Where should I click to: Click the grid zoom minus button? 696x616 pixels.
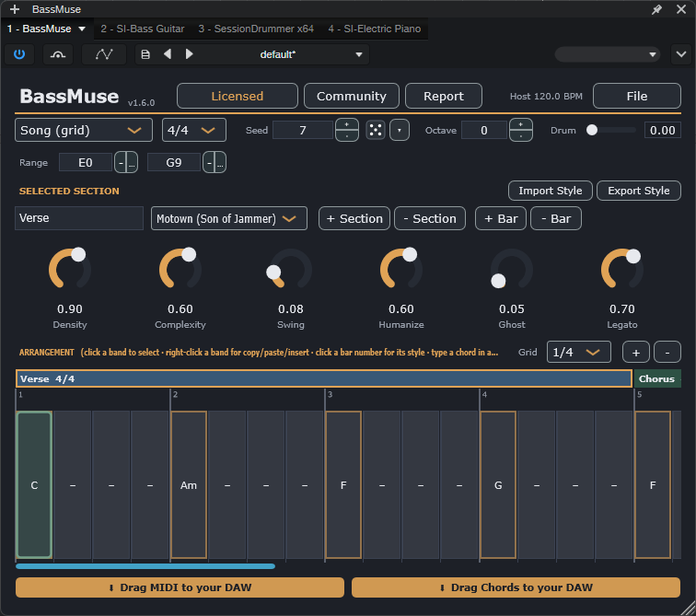(x=667, y=352)
